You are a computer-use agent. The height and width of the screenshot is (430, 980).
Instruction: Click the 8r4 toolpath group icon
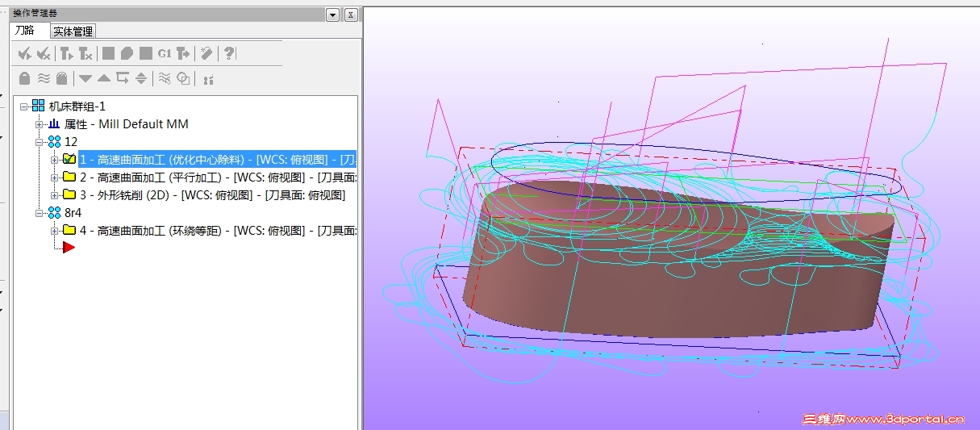click(x=54, y=213)
